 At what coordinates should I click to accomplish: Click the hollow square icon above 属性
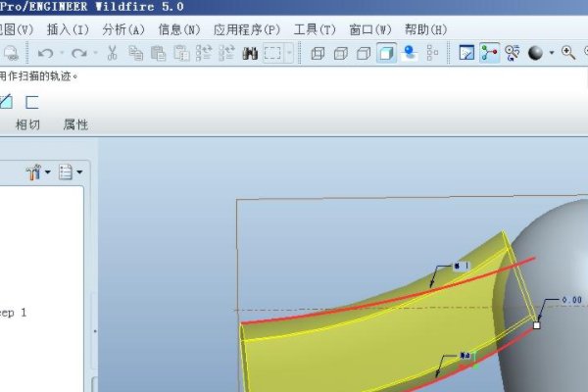click(32, 101)
